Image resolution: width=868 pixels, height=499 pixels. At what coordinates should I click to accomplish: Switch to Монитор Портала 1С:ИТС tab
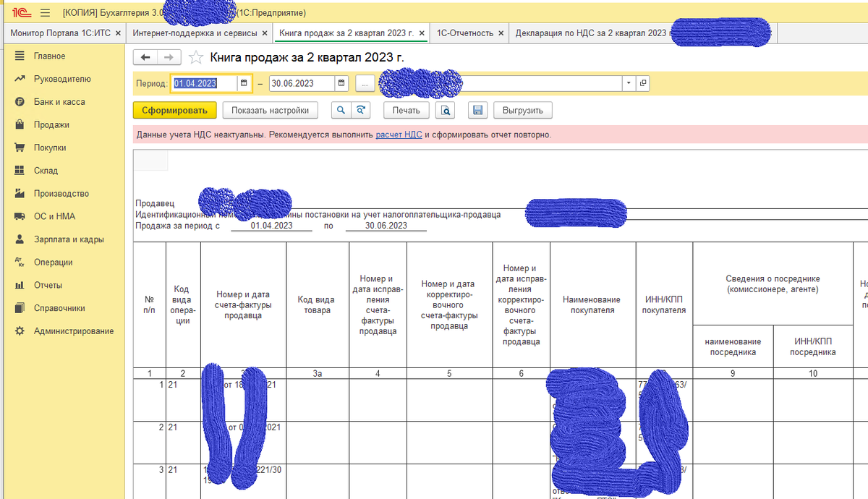coord(61,33)
